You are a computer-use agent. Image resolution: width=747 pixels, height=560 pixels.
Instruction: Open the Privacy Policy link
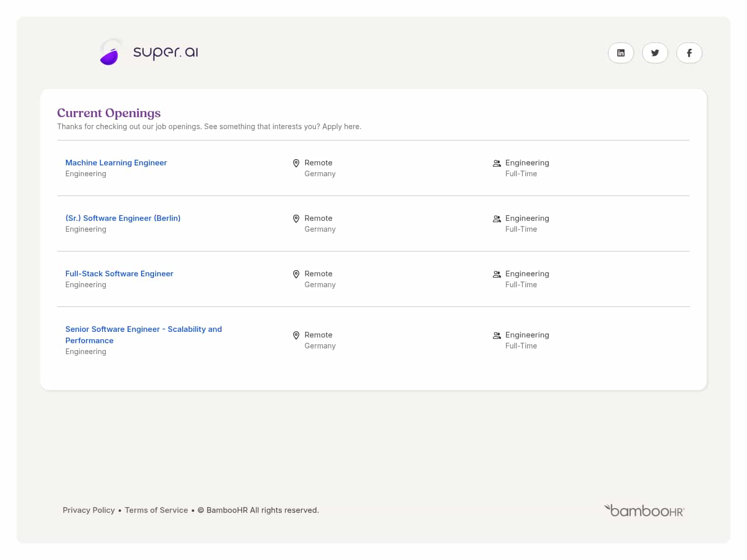pyautogui.click(x=89, y=510)
